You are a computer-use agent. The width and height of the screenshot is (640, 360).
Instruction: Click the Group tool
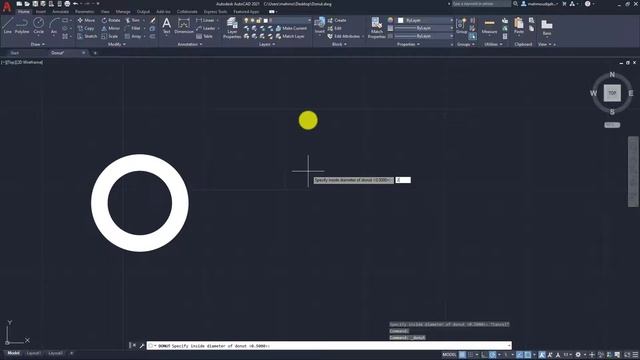[462, 25]
